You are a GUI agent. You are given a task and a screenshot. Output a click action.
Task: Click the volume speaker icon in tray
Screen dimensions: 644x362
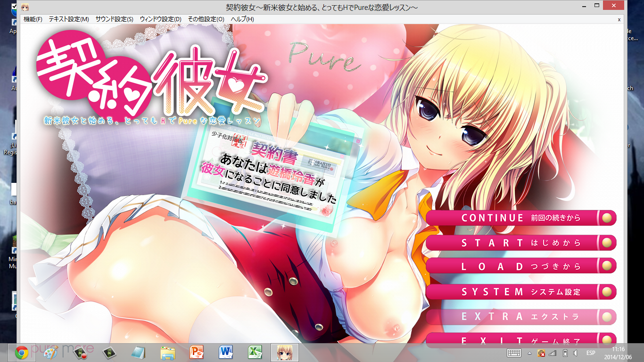576,353
